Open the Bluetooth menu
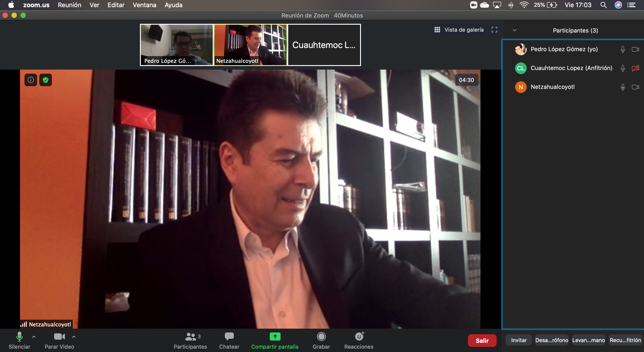Screen dimensions: 644x352 [511, 5]
